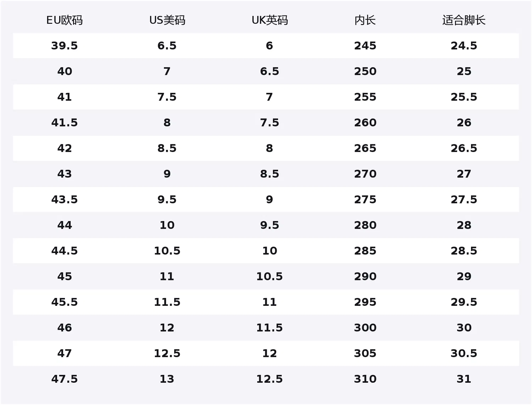Viewport: 532px width, 405px height.
Task: Select the US size 10.5 cell
Action: (167, 251)
